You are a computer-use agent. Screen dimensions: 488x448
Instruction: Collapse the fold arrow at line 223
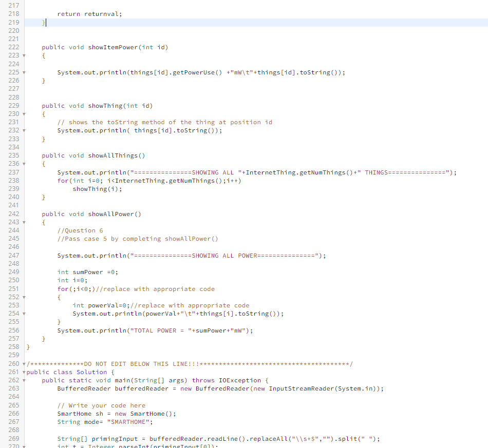point(24,55)
